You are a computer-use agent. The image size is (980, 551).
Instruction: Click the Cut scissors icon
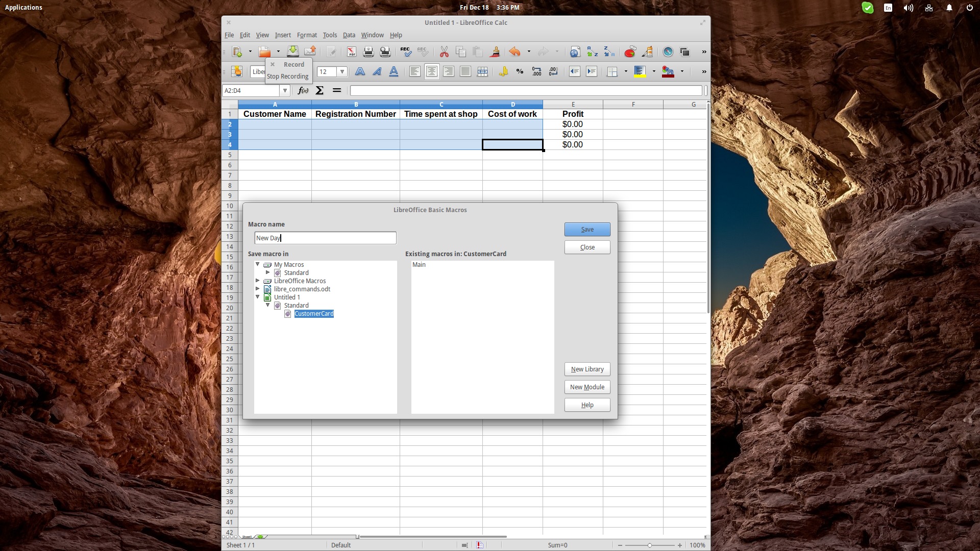444,52
